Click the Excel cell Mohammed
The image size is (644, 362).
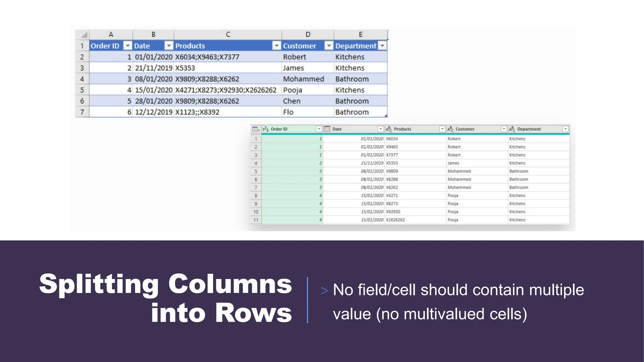[x=308, y=79]
